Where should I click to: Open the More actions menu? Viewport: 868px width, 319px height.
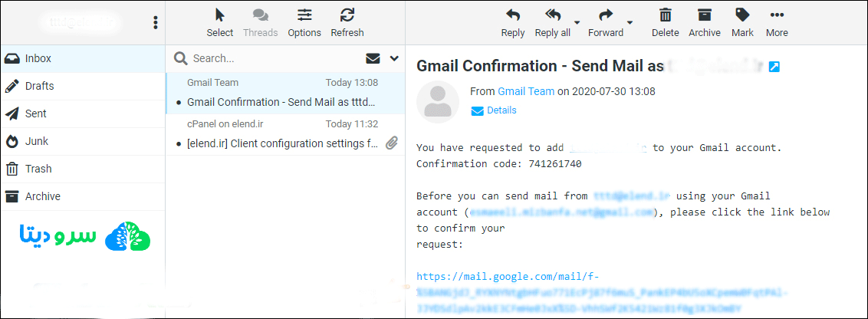[777, 22]
